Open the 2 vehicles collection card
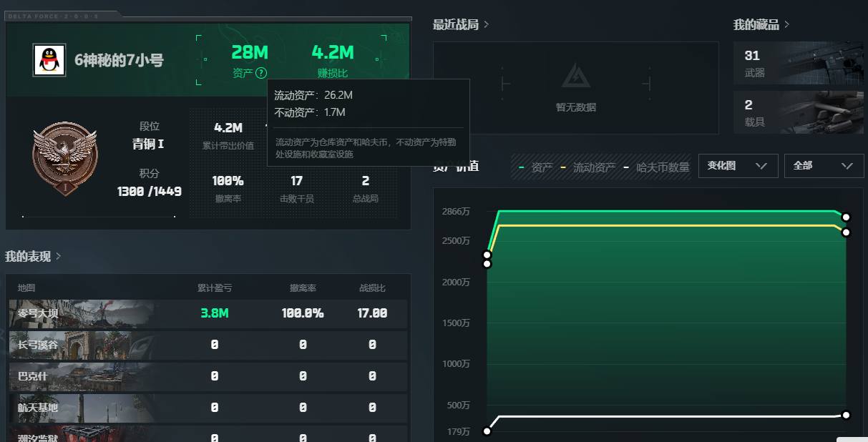Image resolution: width=868 pixels, height=442 pixels. click(798, 112)
